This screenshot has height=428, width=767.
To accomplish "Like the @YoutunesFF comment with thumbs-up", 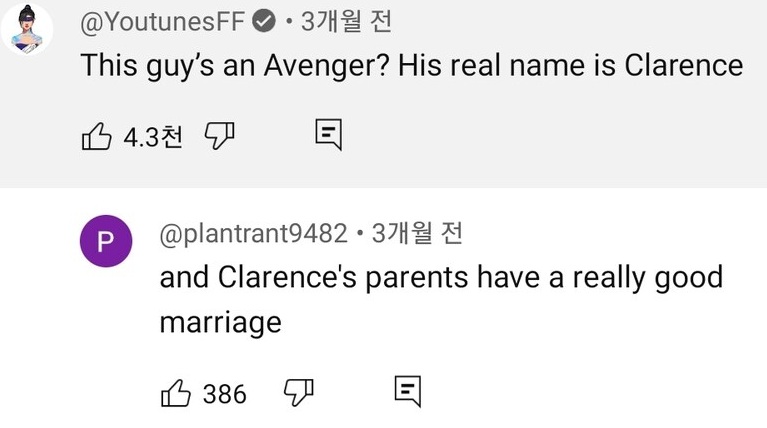I will point(95,135).
